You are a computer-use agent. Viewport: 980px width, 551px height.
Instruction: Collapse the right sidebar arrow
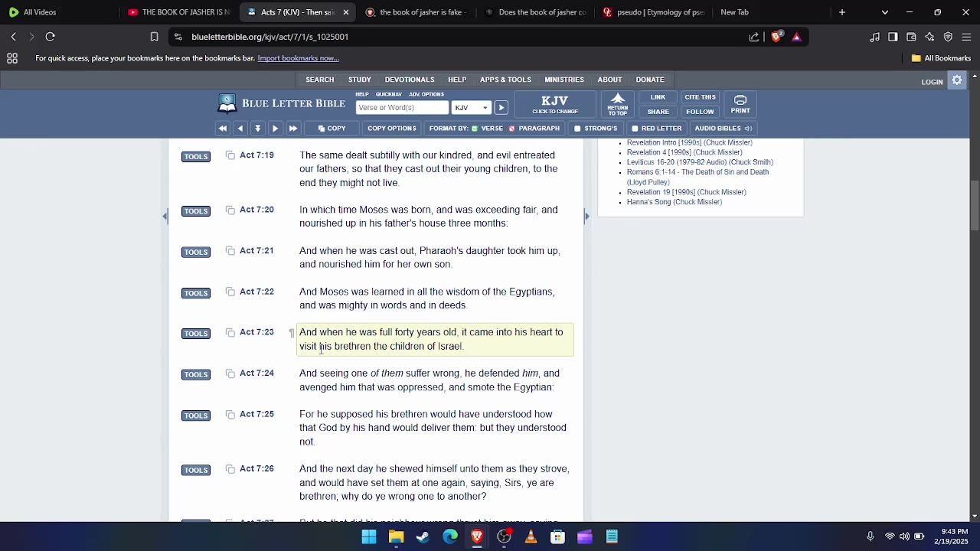587,217
